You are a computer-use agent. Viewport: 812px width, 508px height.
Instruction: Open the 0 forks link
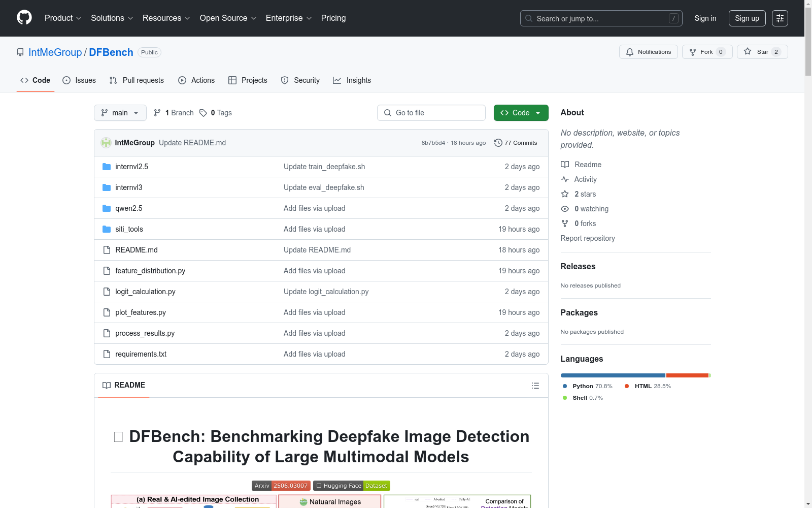(x=585, y=224)
